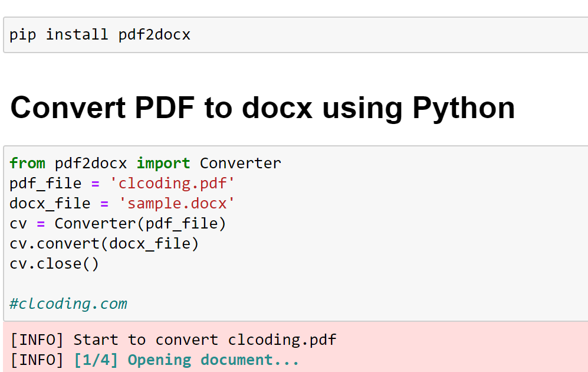Click the 'clcoding.pdf' string literal
Image resolution: width=588 pixels, height=372 pixels.
pyautogui.click(x=172, y=184)
